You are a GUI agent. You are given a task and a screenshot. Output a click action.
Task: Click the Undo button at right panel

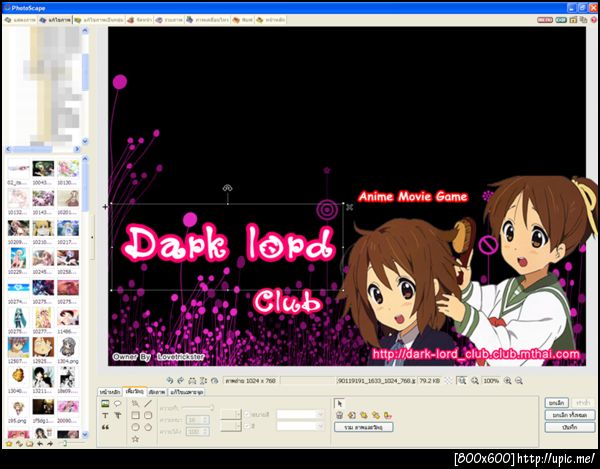click(x=556, y=403)
